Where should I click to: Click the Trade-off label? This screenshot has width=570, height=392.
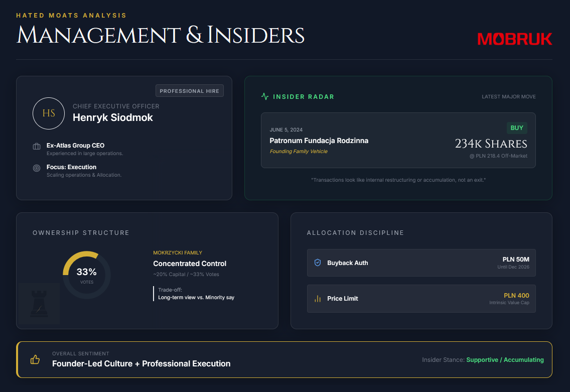pos(170,290)
